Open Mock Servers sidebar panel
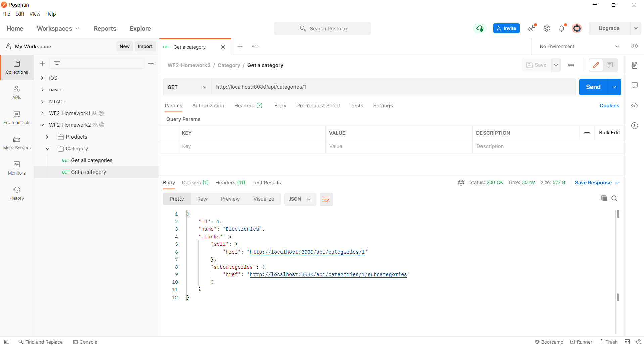The width and height of the screenshot is (644, 346). click(x=17, y=143)
